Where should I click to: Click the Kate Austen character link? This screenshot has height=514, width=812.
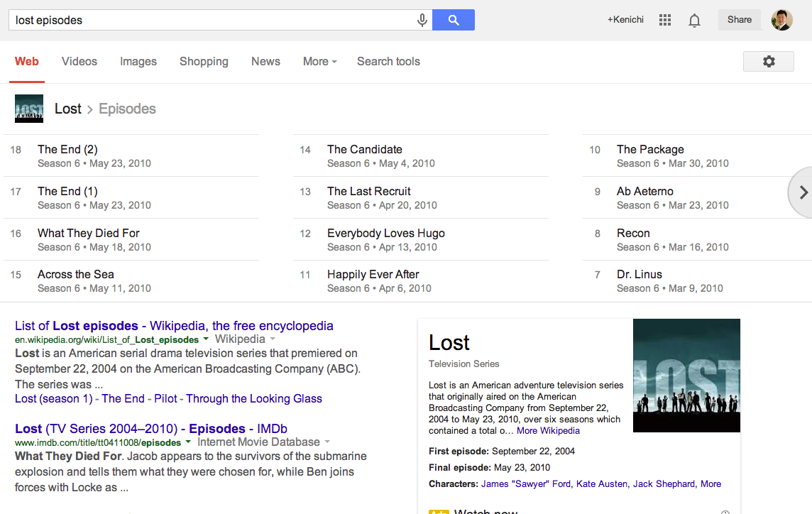(602, 483)
